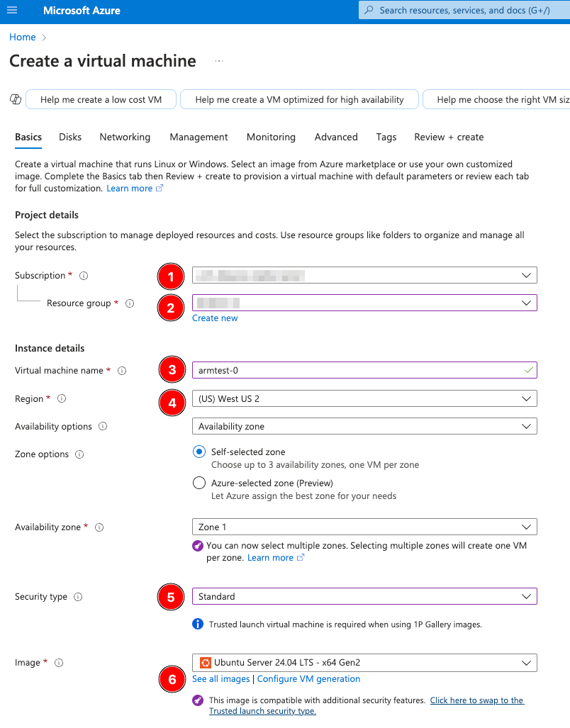Open the Subscription dropdown

[364, 275]
